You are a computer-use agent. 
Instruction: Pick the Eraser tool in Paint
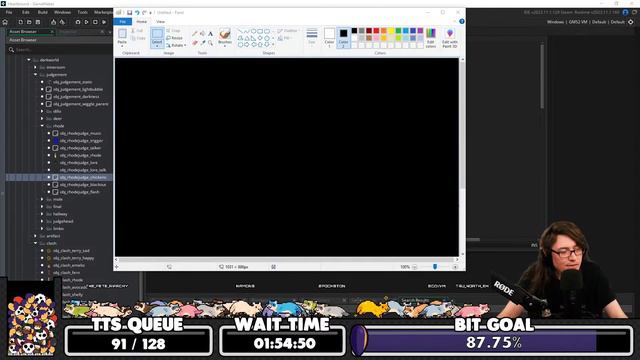tap(195, 42)
